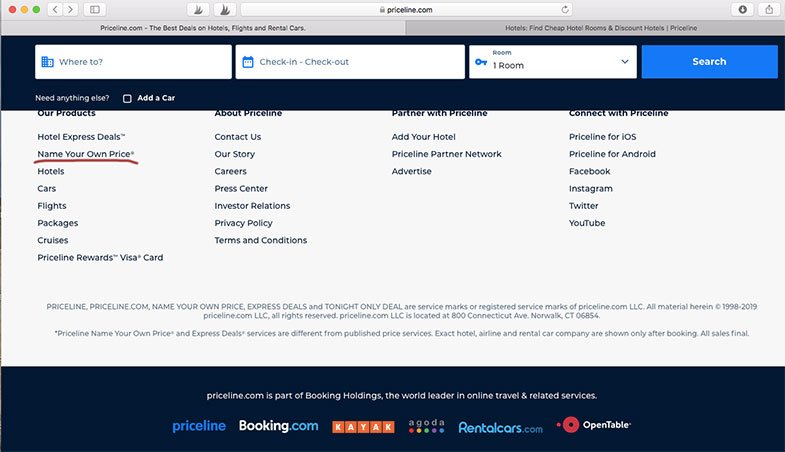Click the priceline brand logo in footer
Viewport: 785px width, 452px height.
(x=199, y=426)
